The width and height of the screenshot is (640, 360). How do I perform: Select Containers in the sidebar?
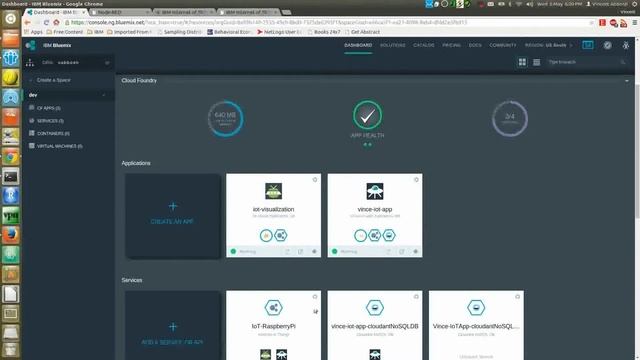[x=53, y=133]
